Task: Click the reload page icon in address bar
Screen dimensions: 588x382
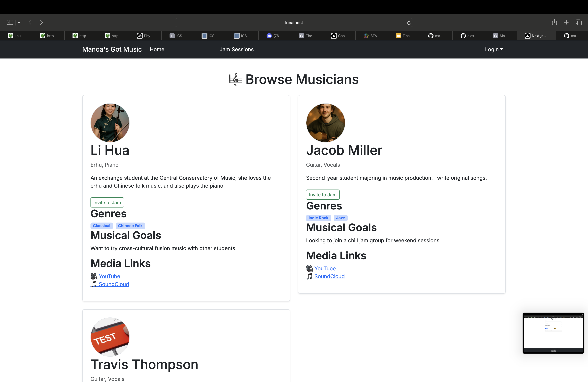Action: (409, 23)
